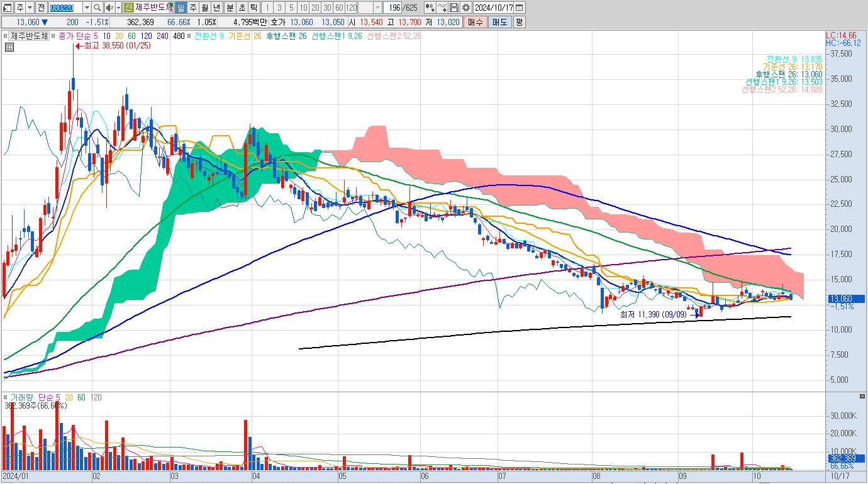Click the panel layout icon at top-left

[8, 8]
